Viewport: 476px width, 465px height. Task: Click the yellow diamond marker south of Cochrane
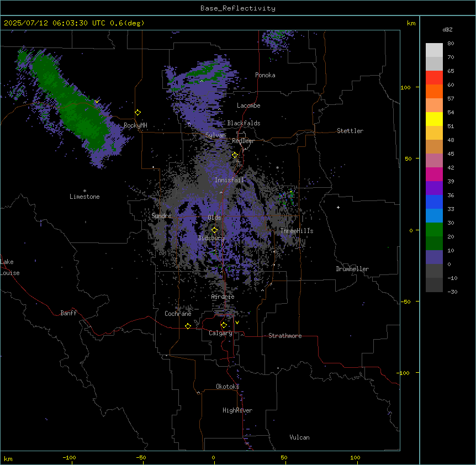[x=188, y=326]
